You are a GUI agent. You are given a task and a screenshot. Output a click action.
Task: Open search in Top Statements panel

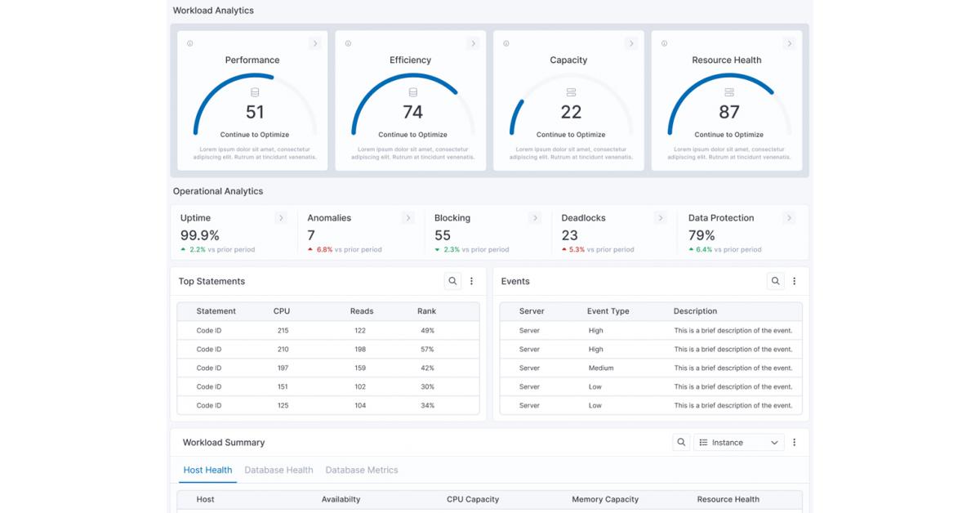(x=452, y=281)
